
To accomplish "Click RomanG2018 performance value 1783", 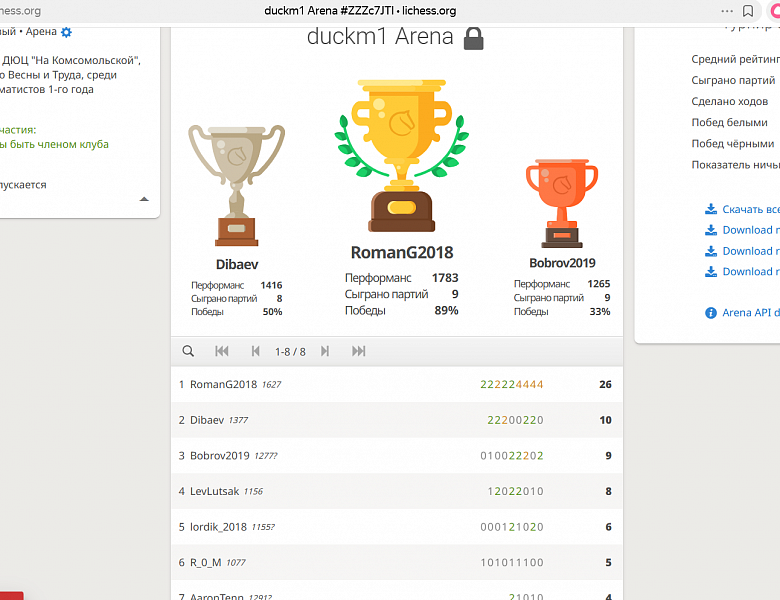I will (x=445, y=278).
